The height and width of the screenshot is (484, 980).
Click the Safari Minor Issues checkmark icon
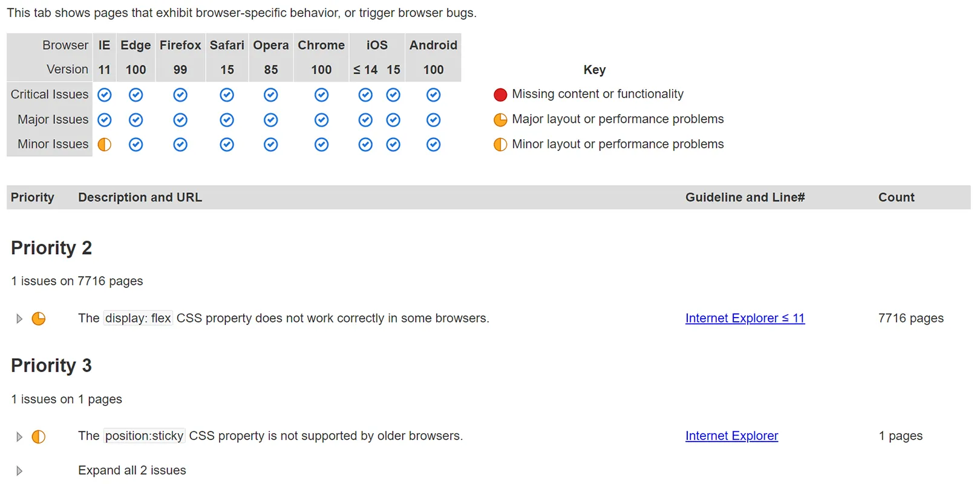click(x=227, y=144)
